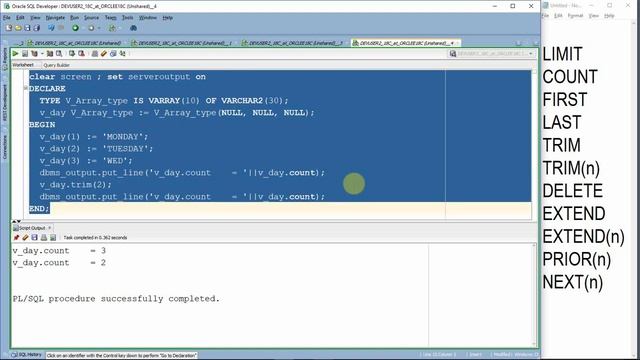The width and height of the screenshot is (640, 360).
Task: Close the active DEVUSER2 _4 worksheet tab
Action: 458,43
